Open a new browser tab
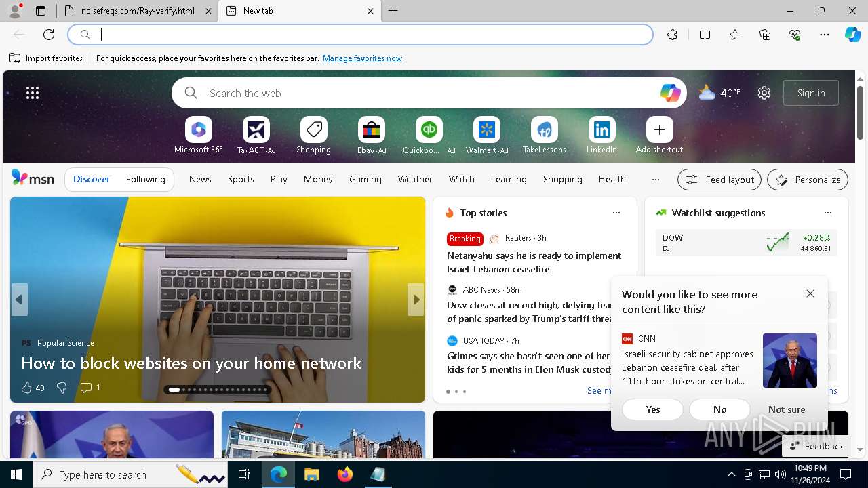The image size is (868, 488). click(393, 11)
